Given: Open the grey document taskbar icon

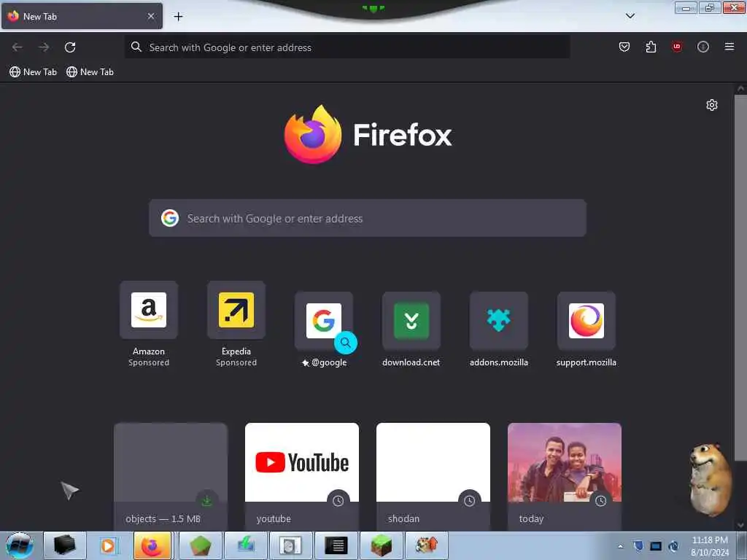Looking at the screenshot, I should coord(290,545).
